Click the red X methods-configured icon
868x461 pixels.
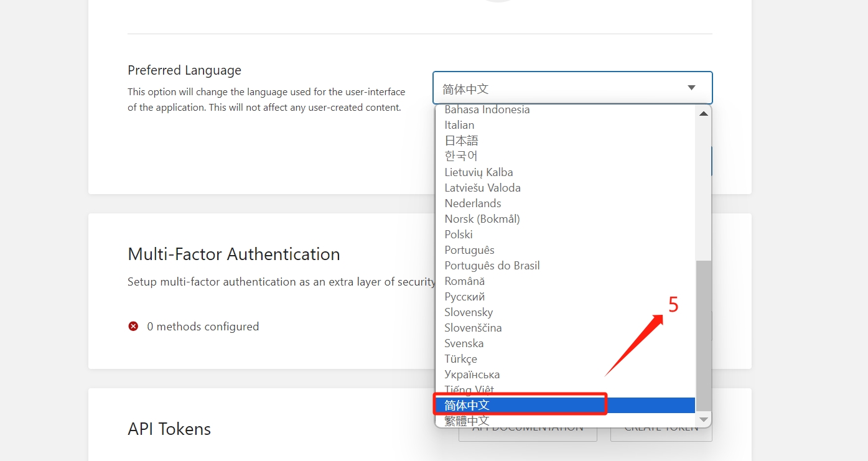pyautogui.click(x=133, y=326)
